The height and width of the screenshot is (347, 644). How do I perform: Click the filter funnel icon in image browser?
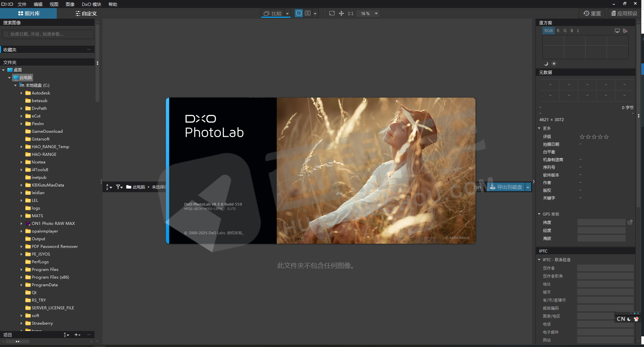click(119, 187)
